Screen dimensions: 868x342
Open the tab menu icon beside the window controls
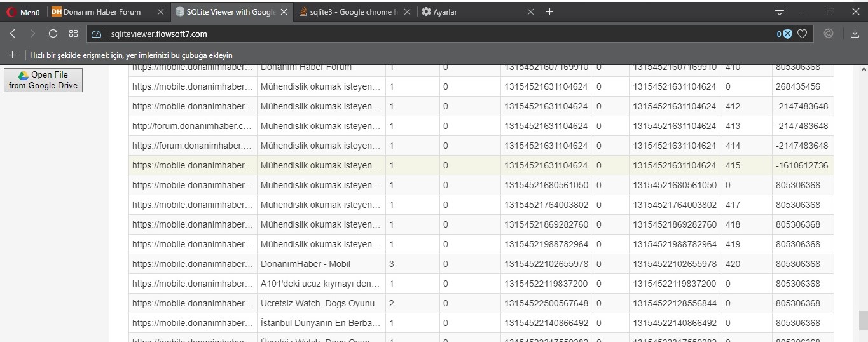click(x=780, y=11)
